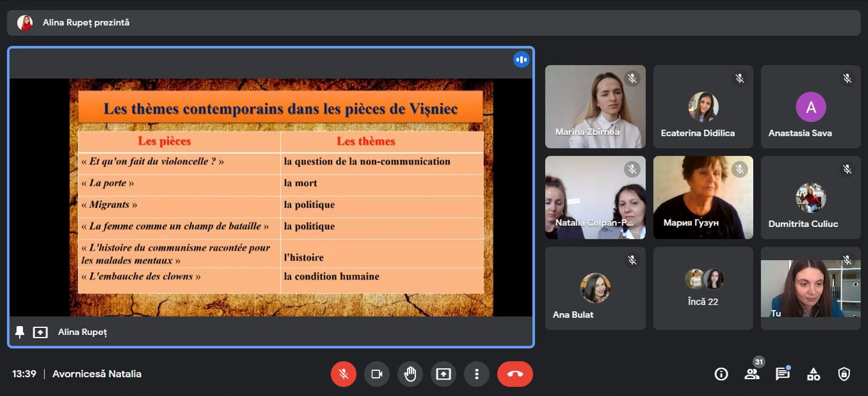Click the present screen button
Image resolution: width=868 pixels, height=396 pixels.
tap(443, 374)
